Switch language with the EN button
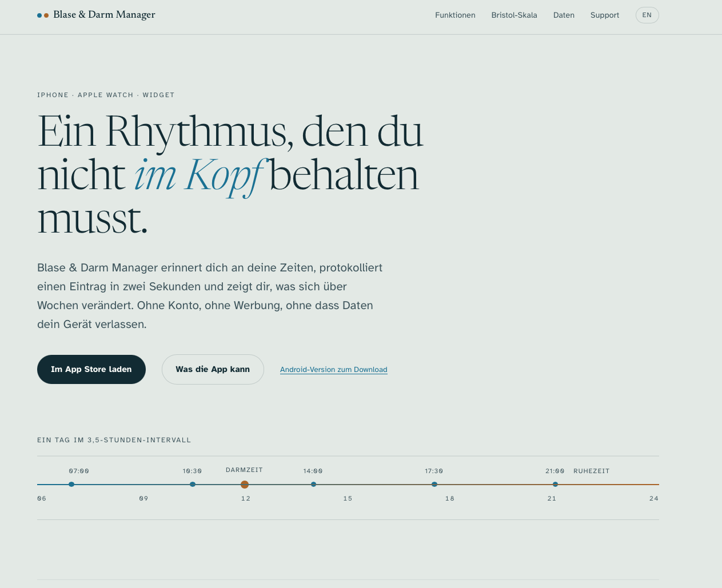 point(647,15)
